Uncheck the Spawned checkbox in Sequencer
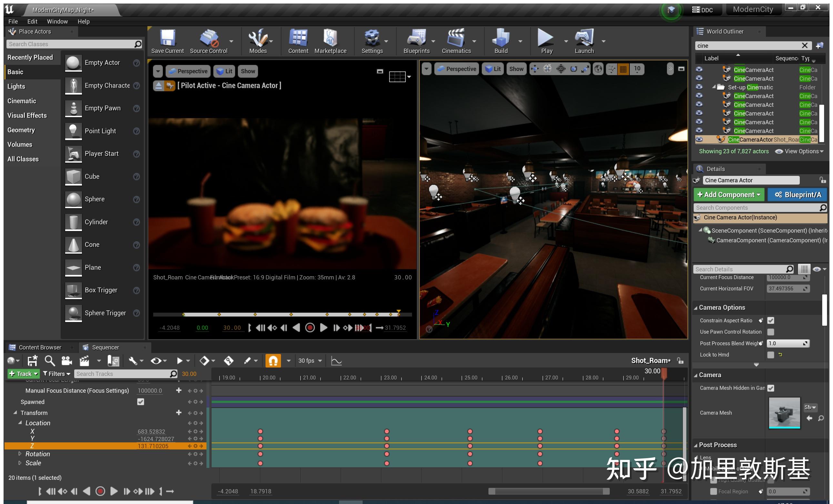833x504 pixels. click(x=140, y=402)
